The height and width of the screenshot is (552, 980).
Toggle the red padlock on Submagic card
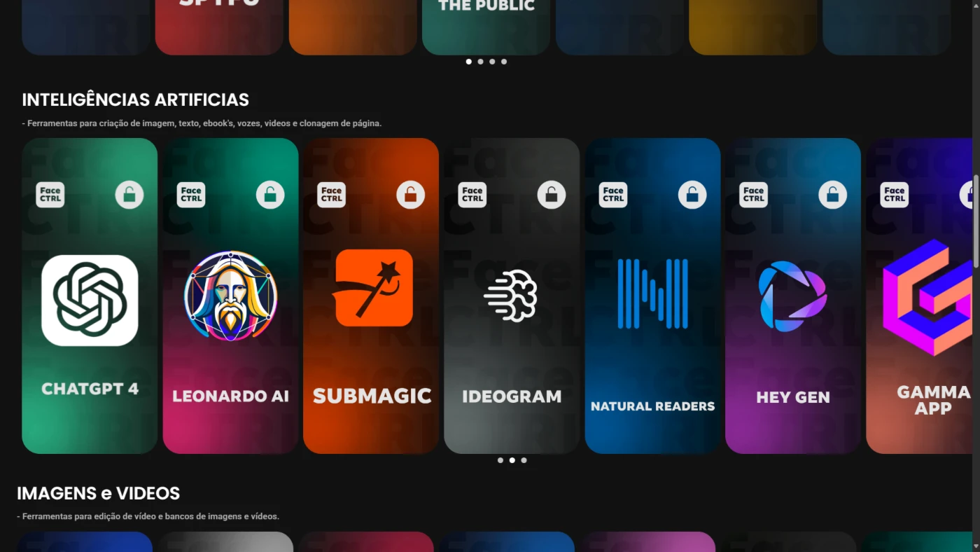pyautogui.click(x=411, y=195)
